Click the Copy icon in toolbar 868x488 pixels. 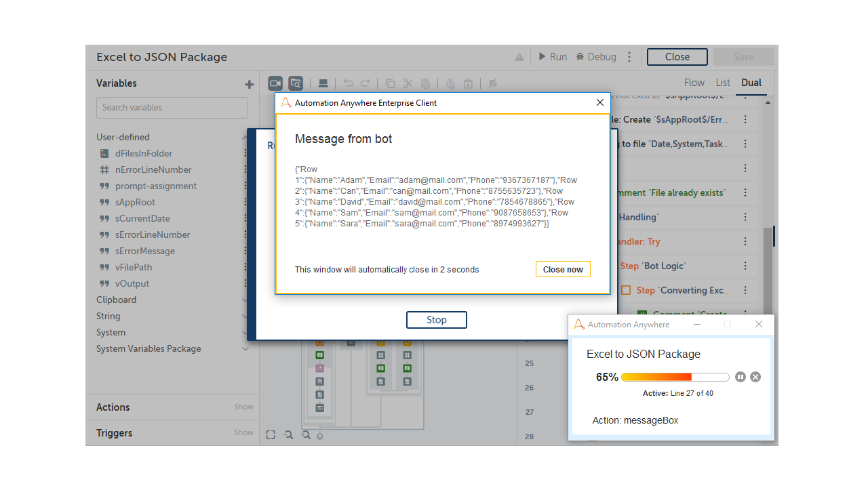pyautogui.click(x=391, y=83)
